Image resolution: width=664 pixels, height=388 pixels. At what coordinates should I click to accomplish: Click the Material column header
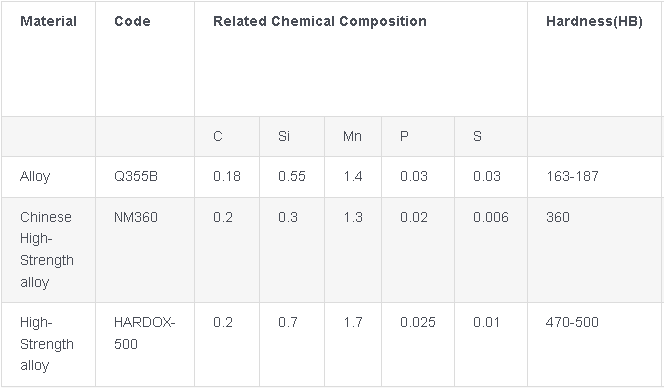48,21
